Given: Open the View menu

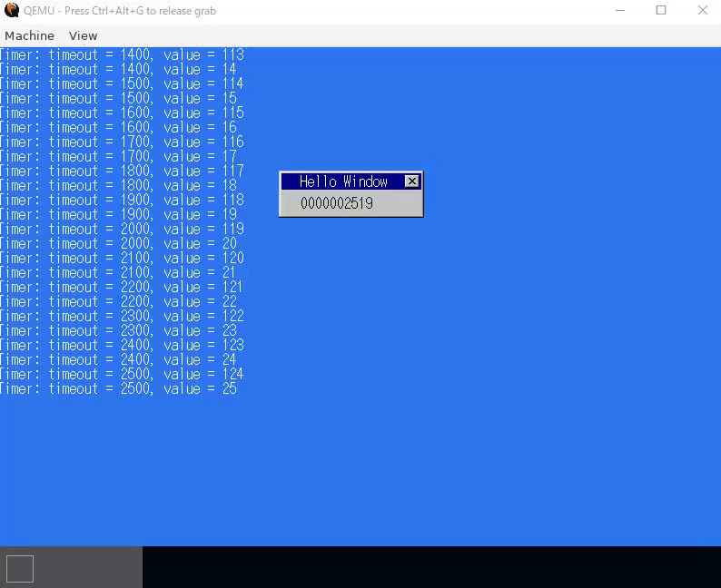Looking at the screenshot, I should pos(84,35).
